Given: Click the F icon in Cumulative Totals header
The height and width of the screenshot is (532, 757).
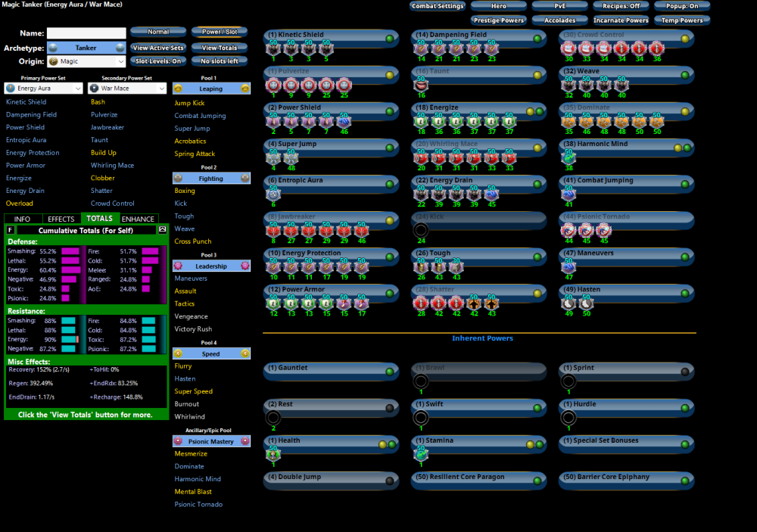Looking at the screenshot, I should pos(10,229).
